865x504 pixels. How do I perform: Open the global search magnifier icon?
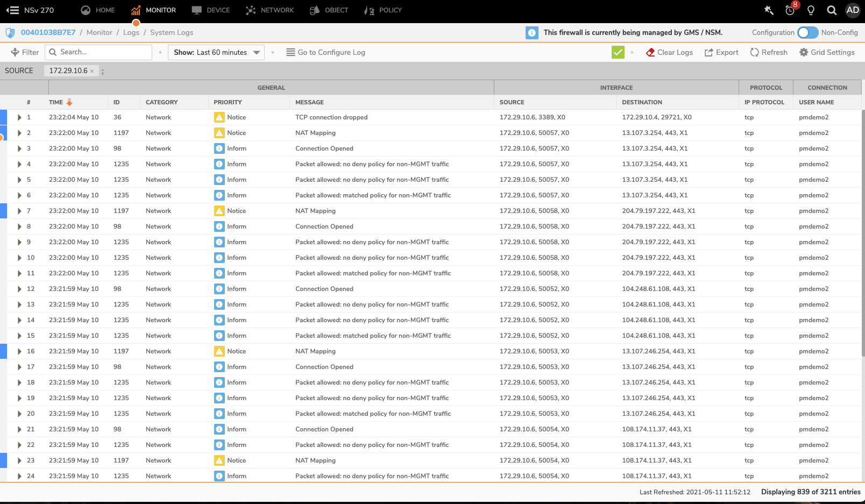click(x=832, y=10)
